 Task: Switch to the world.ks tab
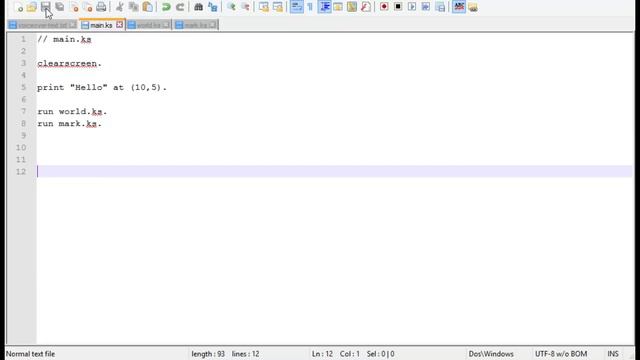click(x=148, y=25)
